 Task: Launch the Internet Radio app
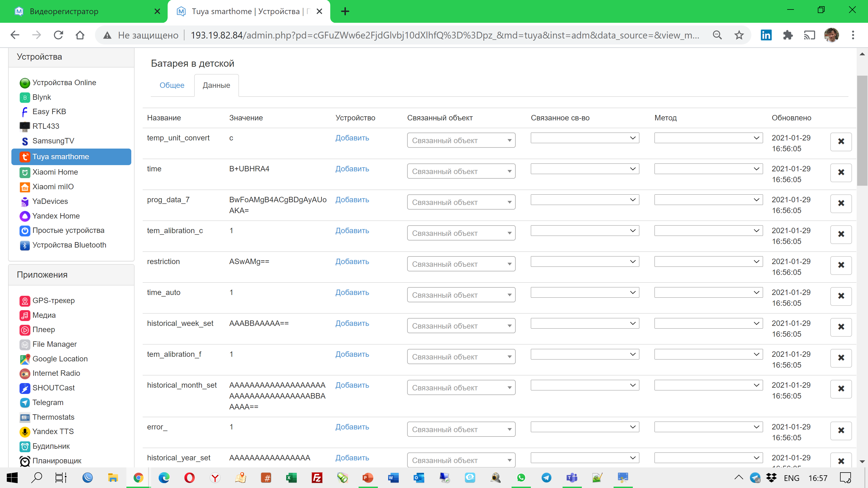coord(56,373)
